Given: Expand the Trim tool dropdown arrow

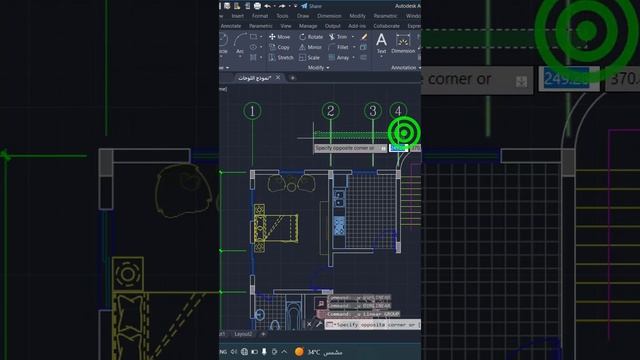Looking at the screenshot, I should pyautogui.click(x=353, y=37).
